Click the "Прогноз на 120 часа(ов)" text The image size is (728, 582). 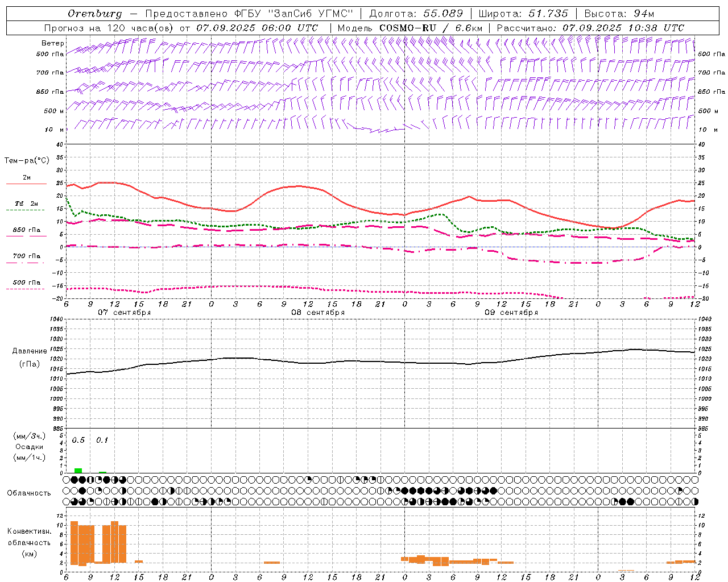pos(110,28)
